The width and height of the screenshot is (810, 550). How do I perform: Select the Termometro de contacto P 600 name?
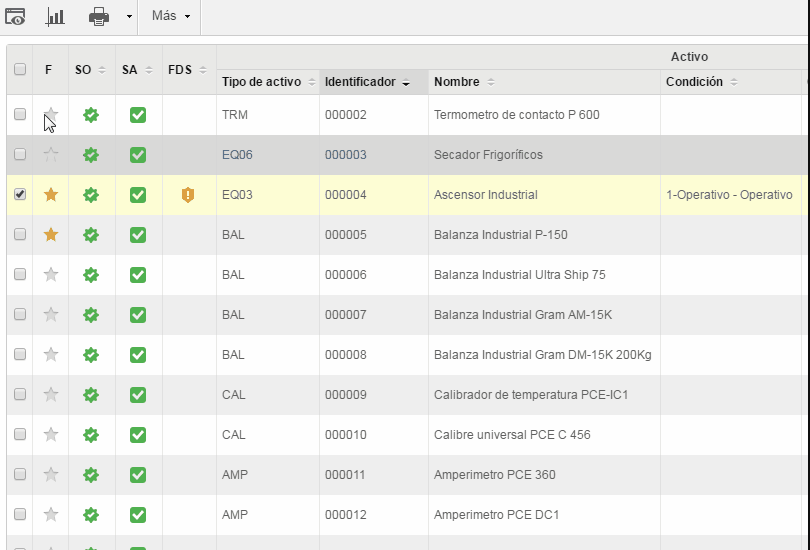tap(517, 115)
